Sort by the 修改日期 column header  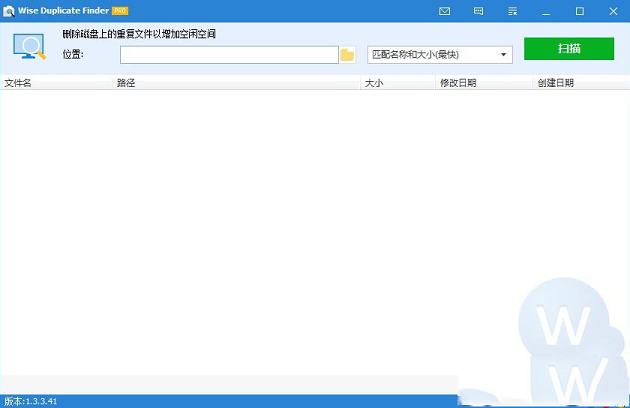pyautogui.click(x=458, y=83)
